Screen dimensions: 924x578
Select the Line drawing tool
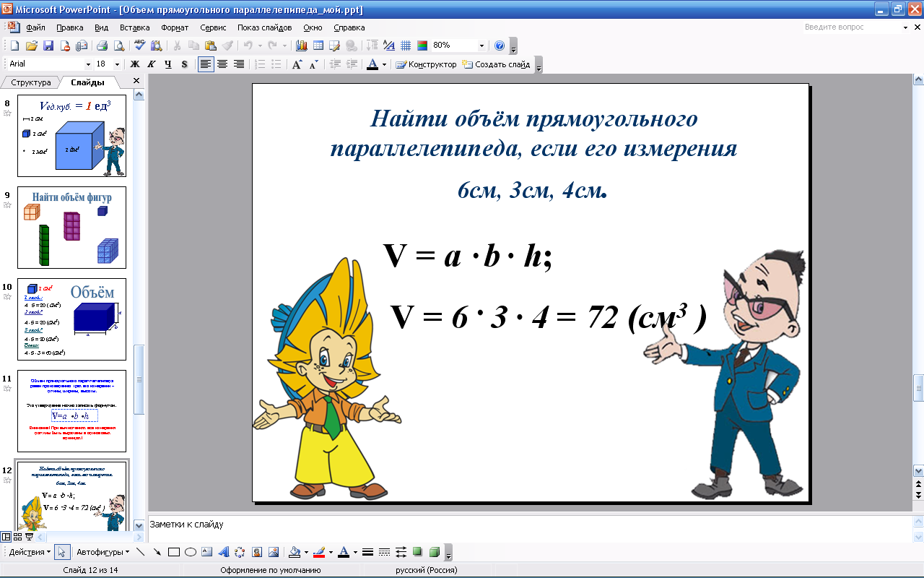141,552
